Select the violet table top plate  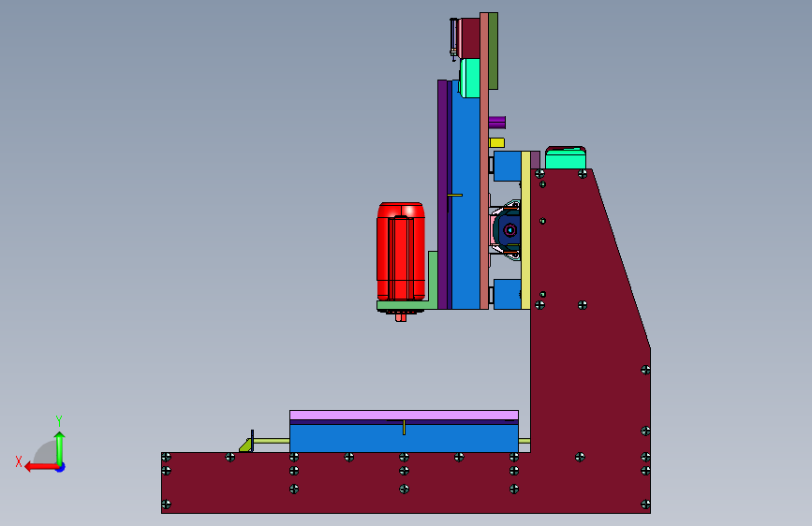(x=404, y=416)
